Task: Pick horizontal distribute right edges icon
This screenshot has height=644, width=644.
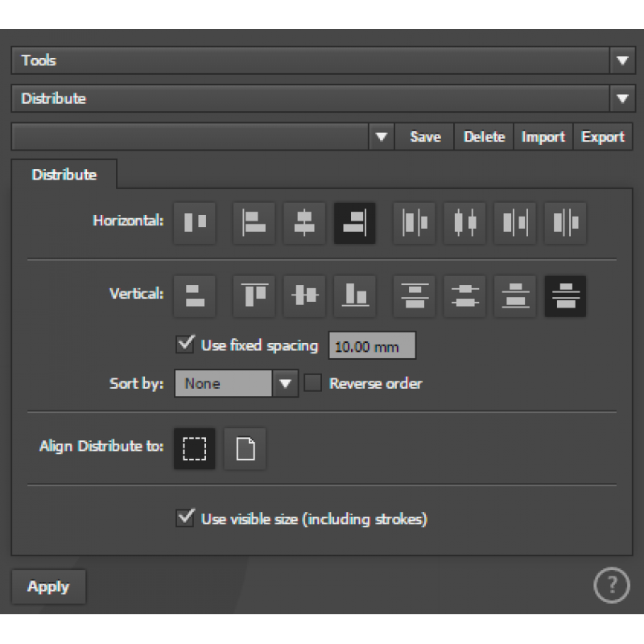Action: tap(514, 223)
